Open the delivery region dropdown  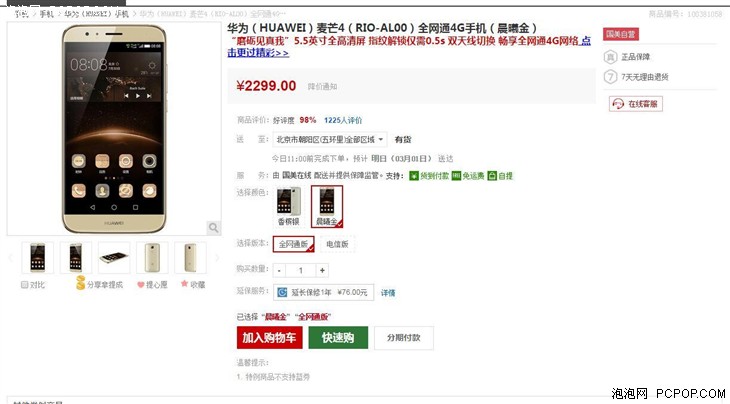330,139
